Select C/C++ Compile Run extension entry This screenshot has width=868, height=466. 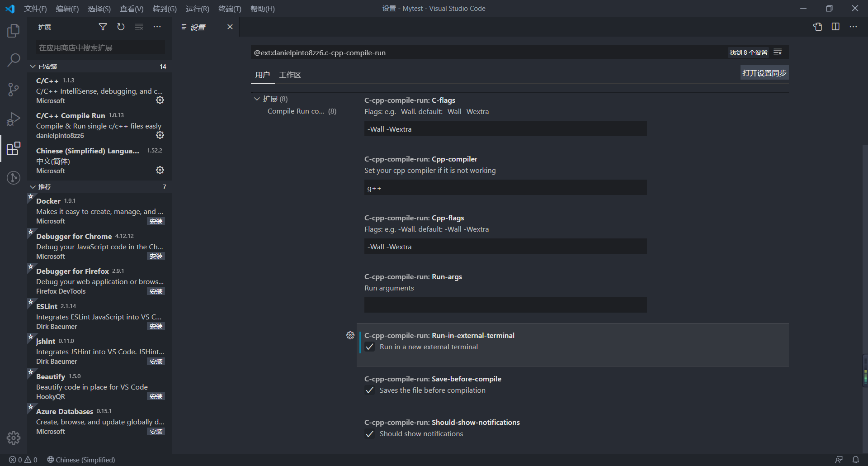(x=99, y=125)
